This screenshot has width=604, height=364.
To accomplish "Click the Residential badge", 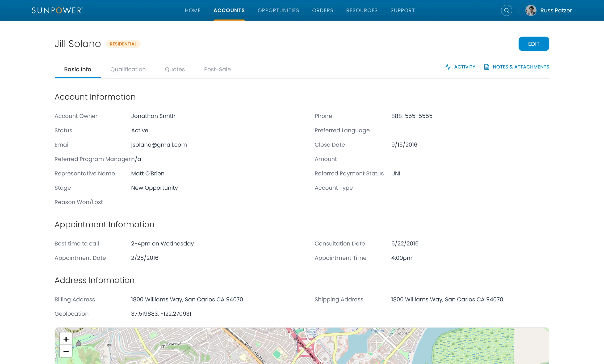I will pos(123,44).
